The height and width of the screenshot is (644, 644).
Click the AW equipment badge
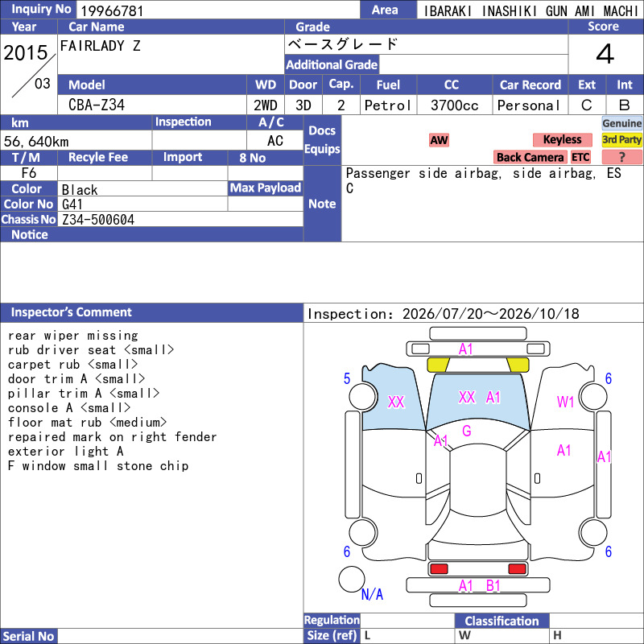pos(439,140)
